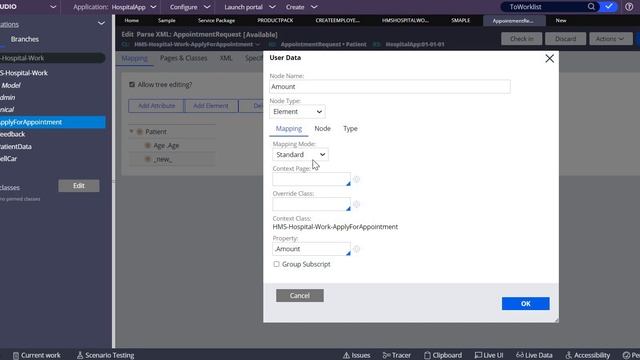This screenshot has height=360, width=640.
Task: Select PatientData in the sidebar
Action: click(16, 146)
